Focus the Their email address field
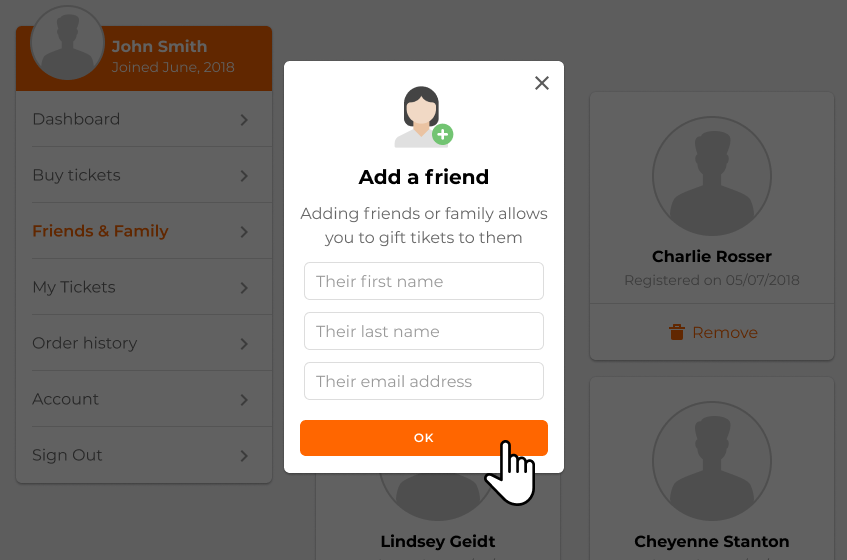 [424, 381]
